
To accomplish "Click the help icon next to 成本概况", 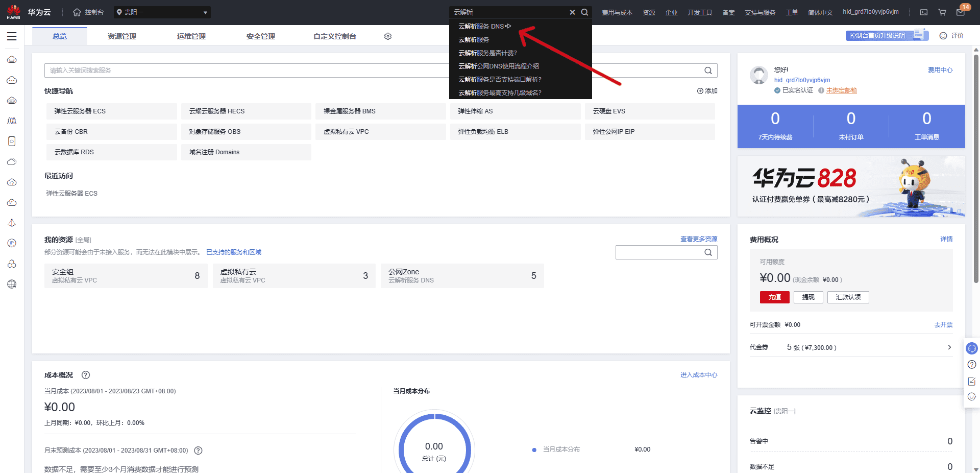I will (x=86, y=375).
